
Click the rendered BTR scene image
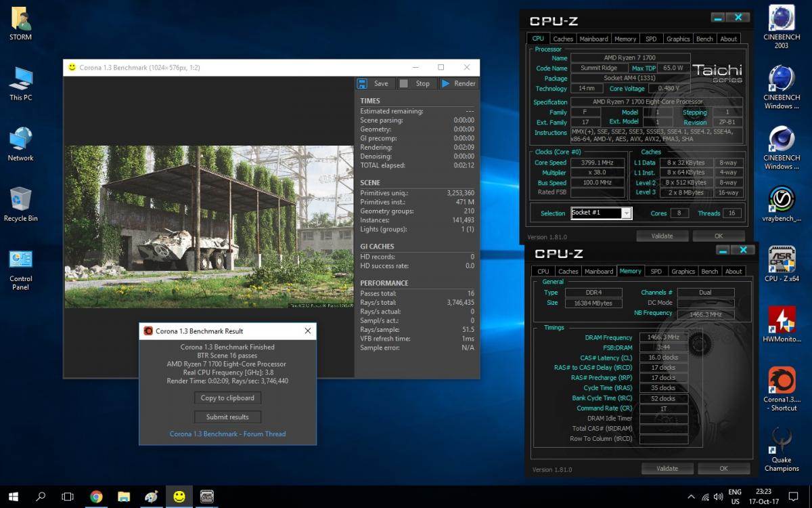coord(209,227)
